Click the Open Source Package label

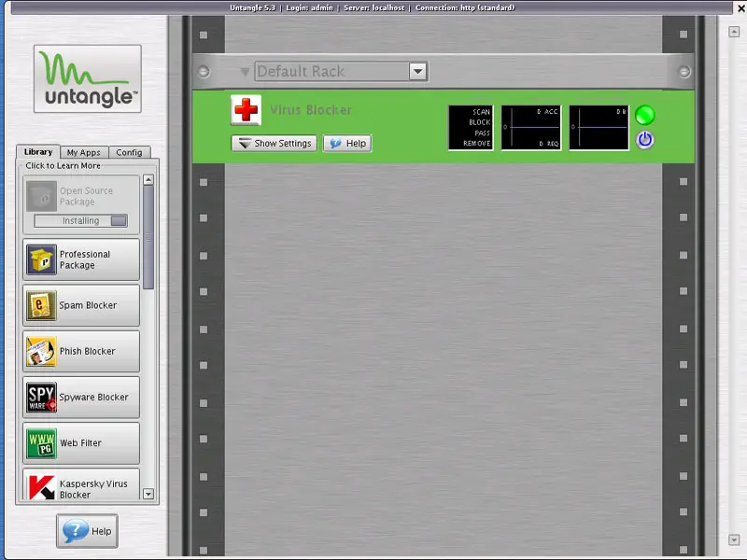(86, 196)
